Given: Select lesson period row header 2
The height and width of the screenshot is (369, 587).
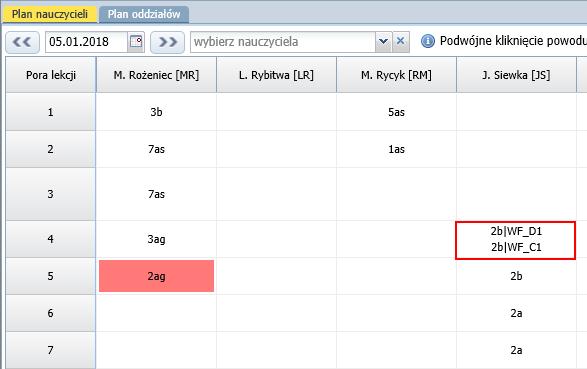Looking at the screenshot, I should click(51, 149).
